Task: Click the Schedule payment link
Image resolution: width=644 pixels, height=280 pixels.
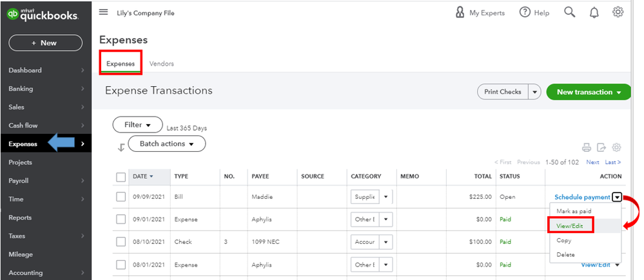Action: (582, 197)
